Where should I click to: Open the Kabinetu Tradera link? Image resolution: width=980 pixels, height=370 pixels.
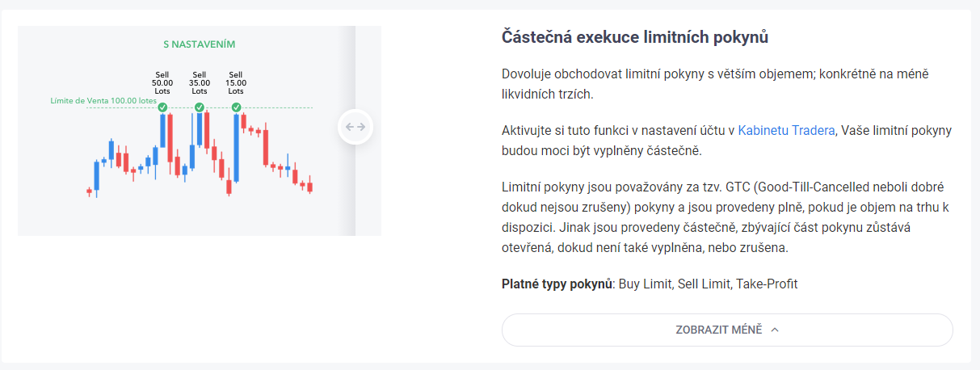(x=786, y=130)
